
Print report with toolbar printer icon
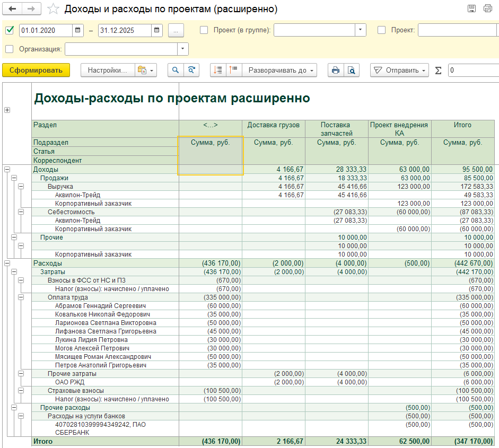click(336, 71)
